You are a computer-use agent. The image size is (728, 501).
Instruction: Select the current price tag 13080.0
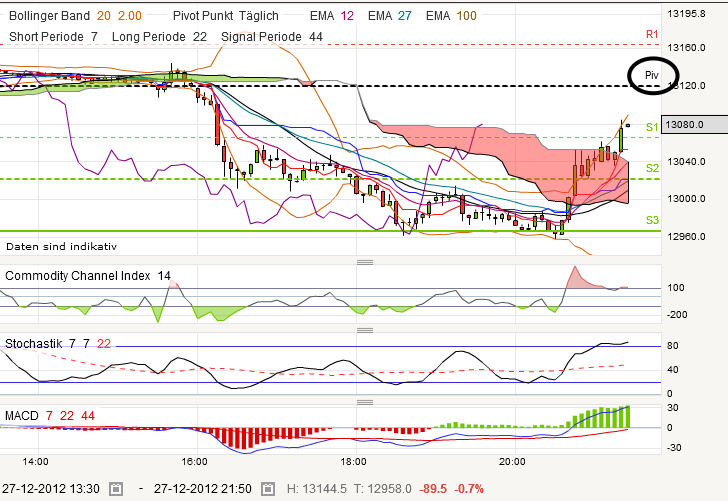point(694,124)
